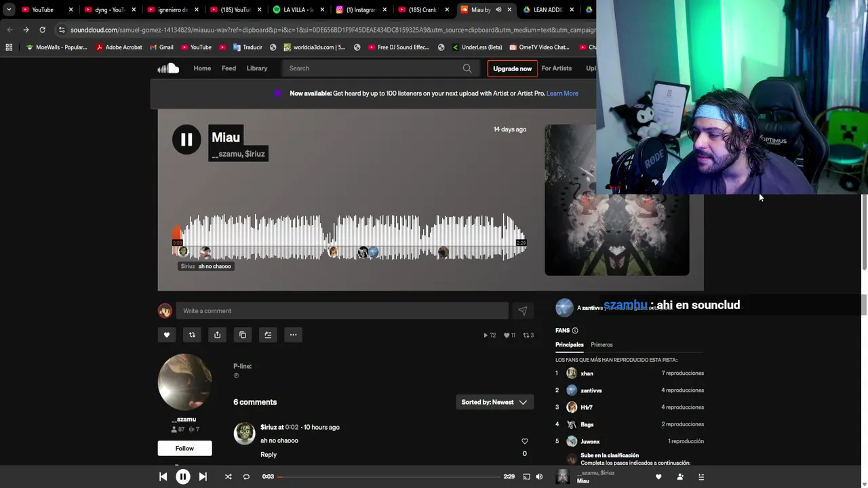Open the fan H1r7's profile
The image size is (868, 488).
click(x=587, y=407)
